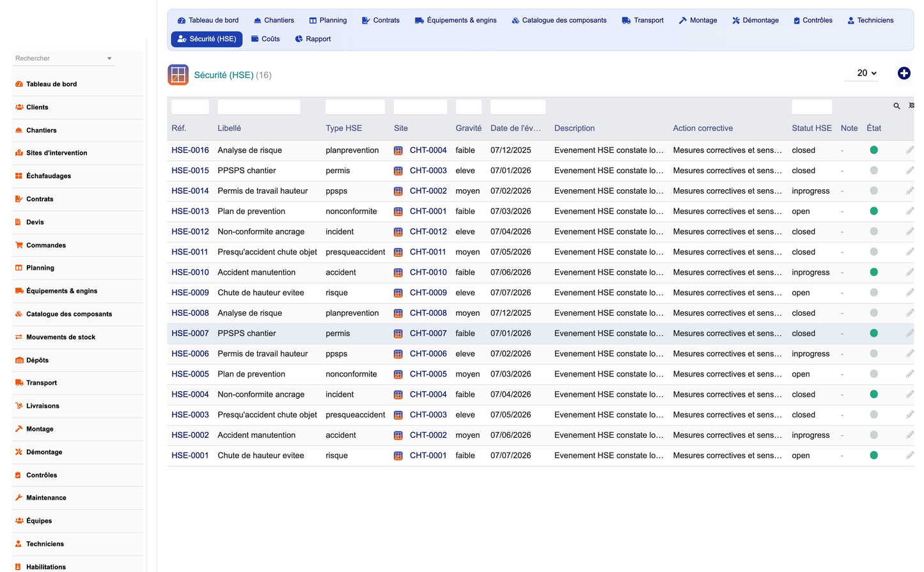Select the 'presqueaccident' cell in row HSE-0011
Image resolution: width=924 pixels, height=572 pixels.
pos(356,252)
